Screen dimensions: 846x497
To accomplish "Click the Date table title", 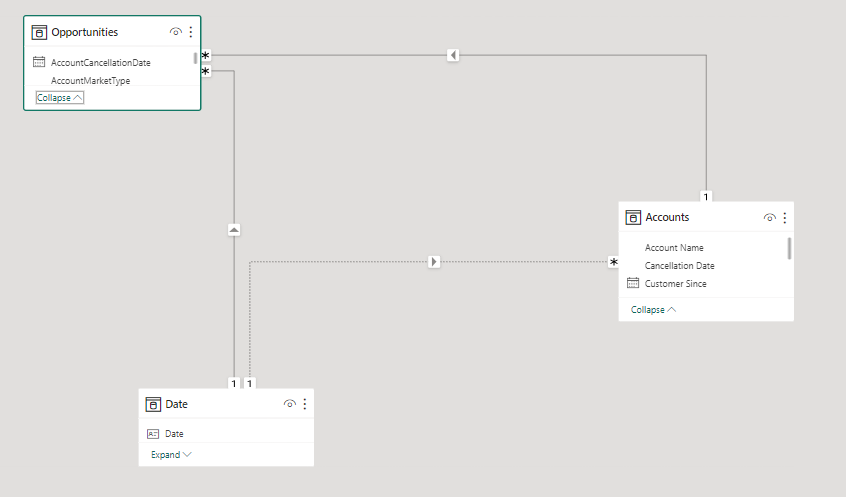I will pyautogui.click(x=176, y=404).
